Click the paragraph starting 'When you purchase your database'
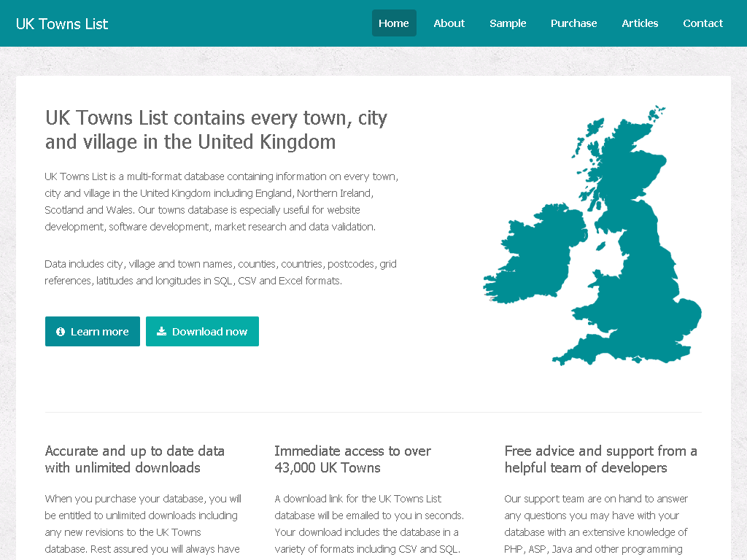The width and height of the screenshot is (747, 560). (143, 526)
